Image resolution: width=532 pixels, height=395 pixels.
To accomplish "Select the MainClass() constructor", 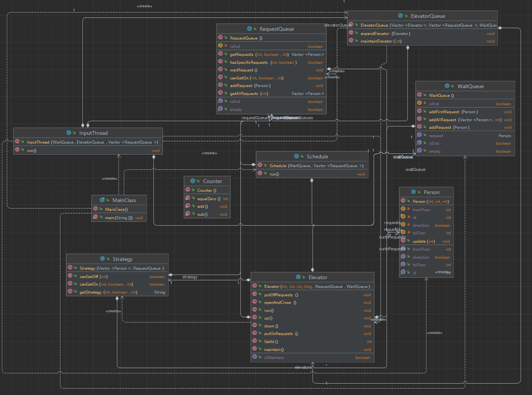I will coord(119,209).
